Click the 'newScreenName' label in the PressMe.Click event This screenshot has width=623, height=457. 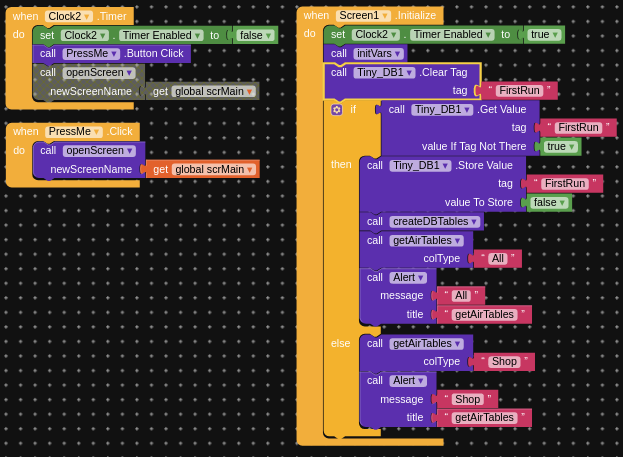pyautogui.click(x=91, y=170)
